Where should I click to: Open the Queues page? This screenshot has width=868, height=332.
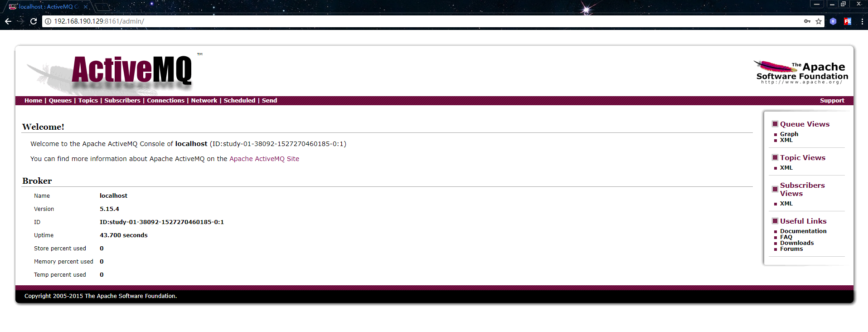[x=60, y=101]
